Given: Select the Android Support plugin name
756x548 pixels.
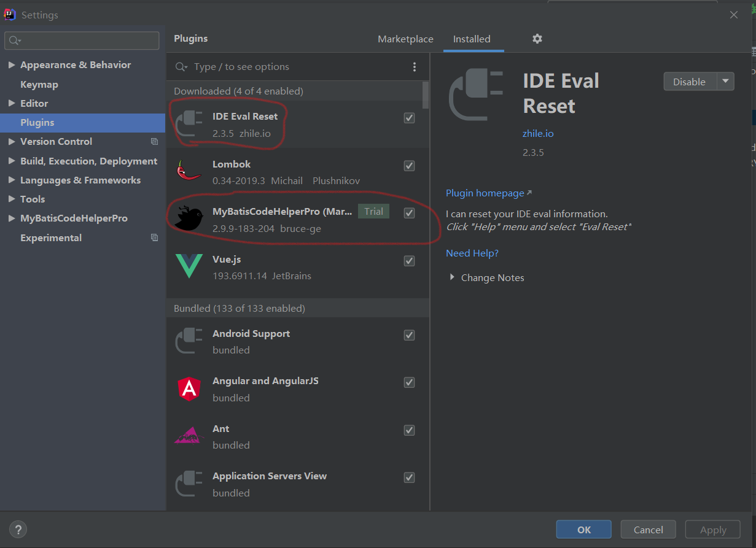Looking at the screenshot, I should [251, 334].
